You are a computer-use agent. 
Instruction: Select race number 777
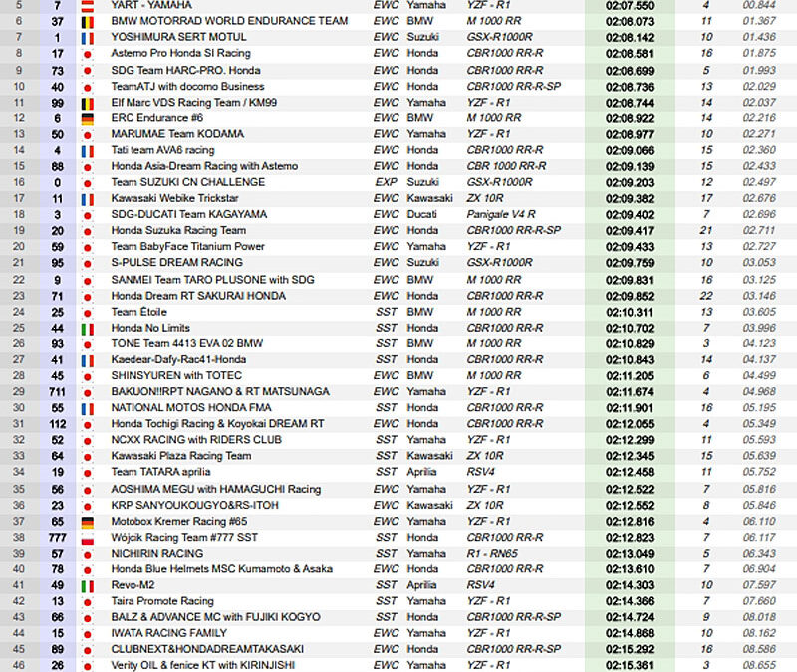coord(58,538)
